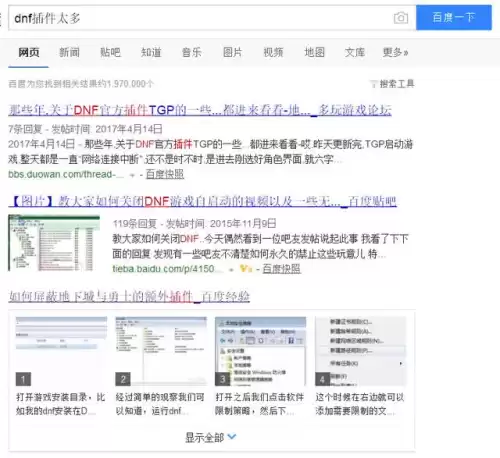The width and height of the screenshot is (500, 458).
Task: Click the bbs.duowan.com/thread- URL
Action: pyautogui.click(x=66, y=174)
